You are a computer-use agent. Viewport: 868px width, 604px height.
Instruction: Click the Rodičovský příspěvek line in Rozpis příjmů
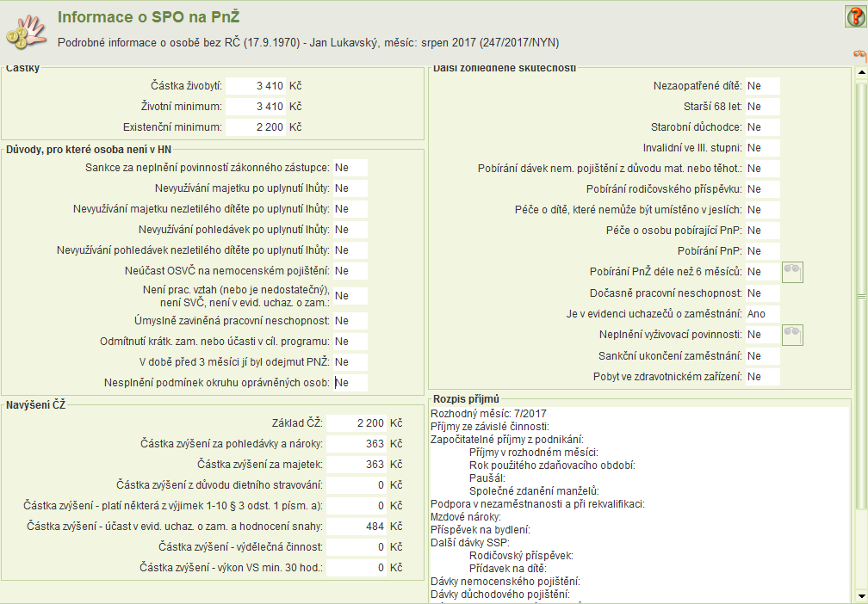[x=521, y=555]
